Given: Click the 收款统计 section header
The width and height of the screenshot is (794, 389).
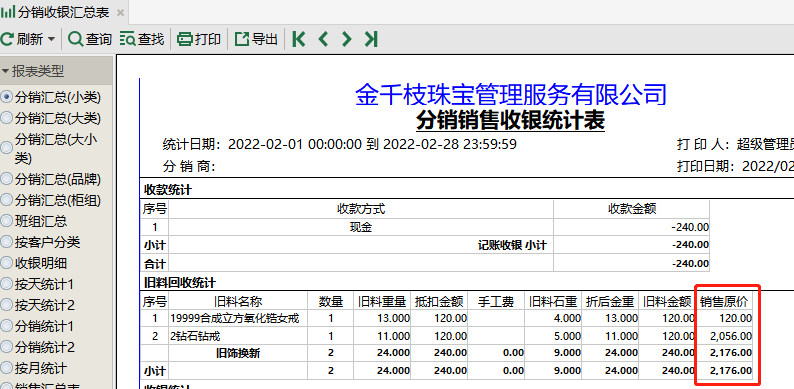Looking at the screenshot, I should click(x=168, y=190).
